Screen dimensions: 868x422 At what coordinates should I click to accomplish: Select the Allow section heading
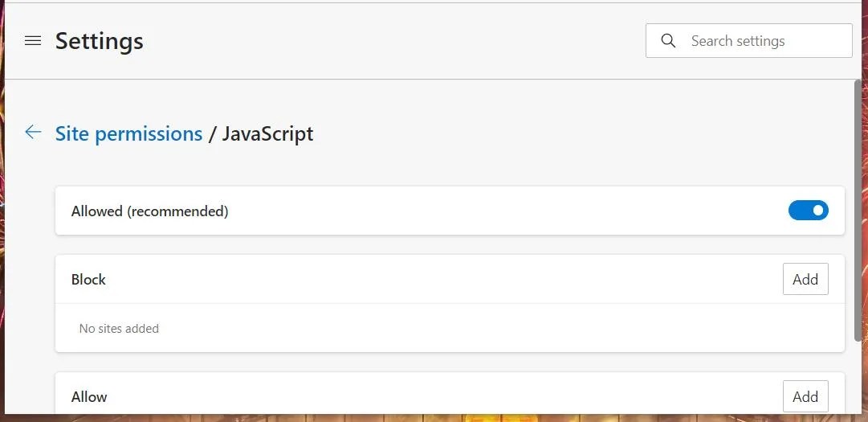pos(89,396)
